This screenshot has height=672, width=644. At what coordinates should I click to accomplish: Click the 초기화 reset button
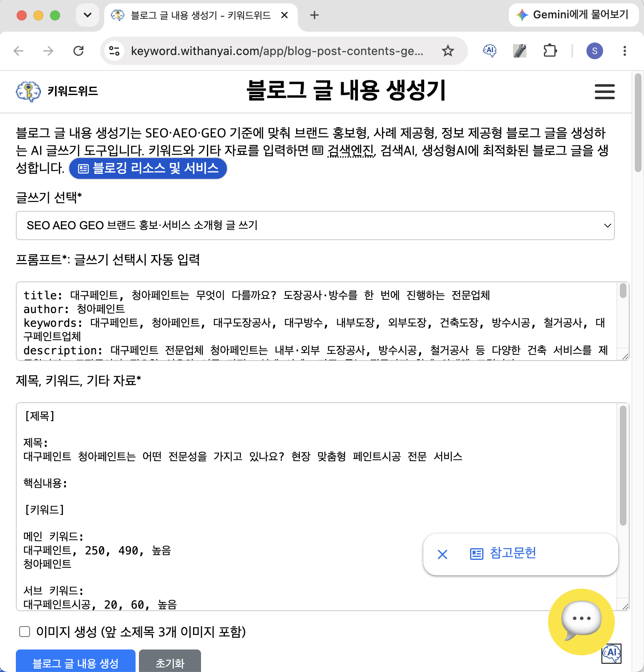point(170,661)
